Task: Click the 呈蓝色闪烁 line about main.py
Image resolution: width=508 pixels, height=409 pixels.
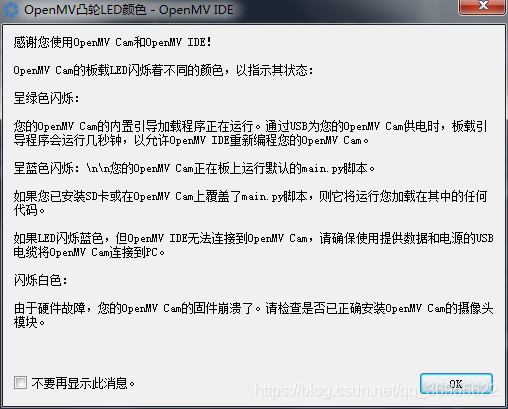Action: [194, 168]
